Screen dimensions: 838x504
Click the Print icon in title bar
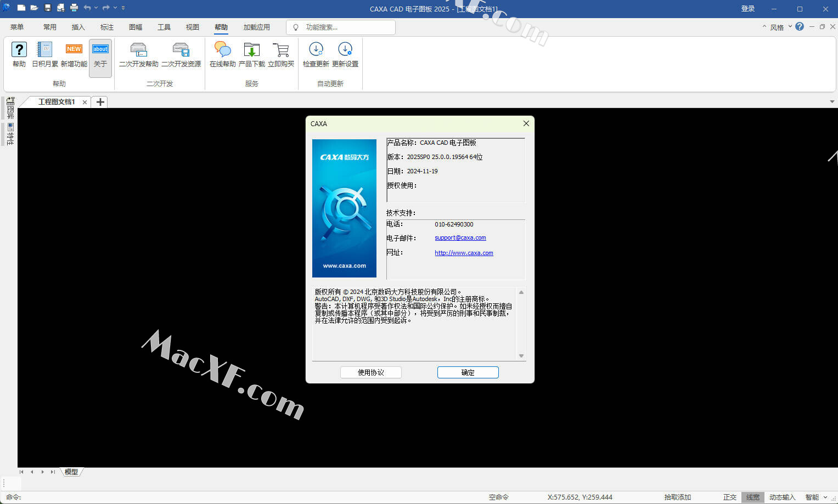click(74, 8)
